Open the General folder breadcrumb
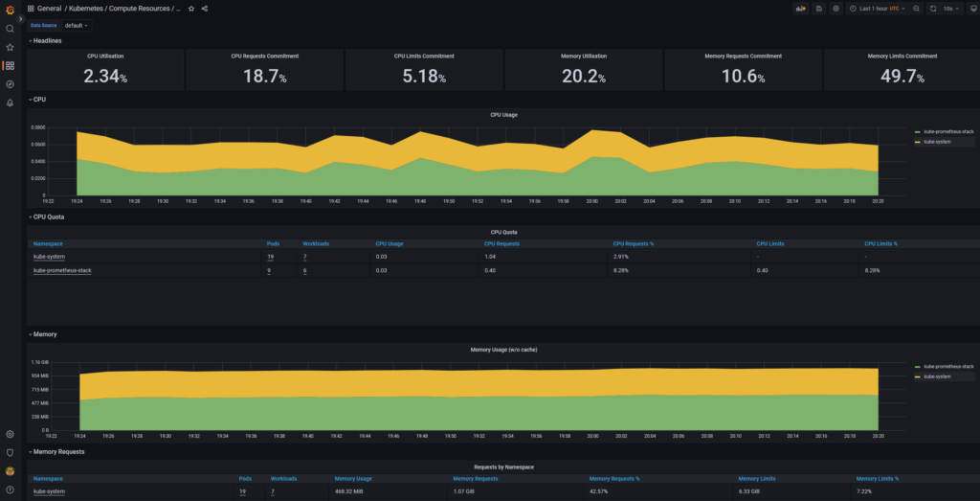980x501 pixels. [50, 9]
